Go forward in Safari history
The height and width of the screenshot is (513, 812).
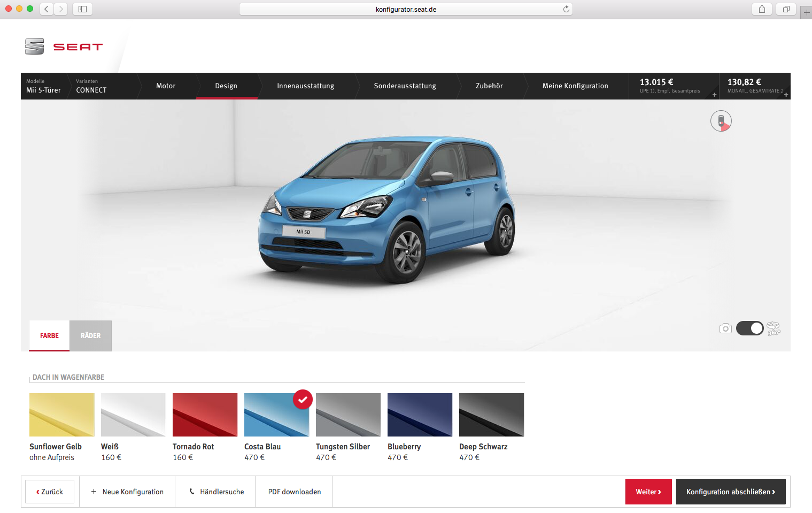(x=61, y=9)
